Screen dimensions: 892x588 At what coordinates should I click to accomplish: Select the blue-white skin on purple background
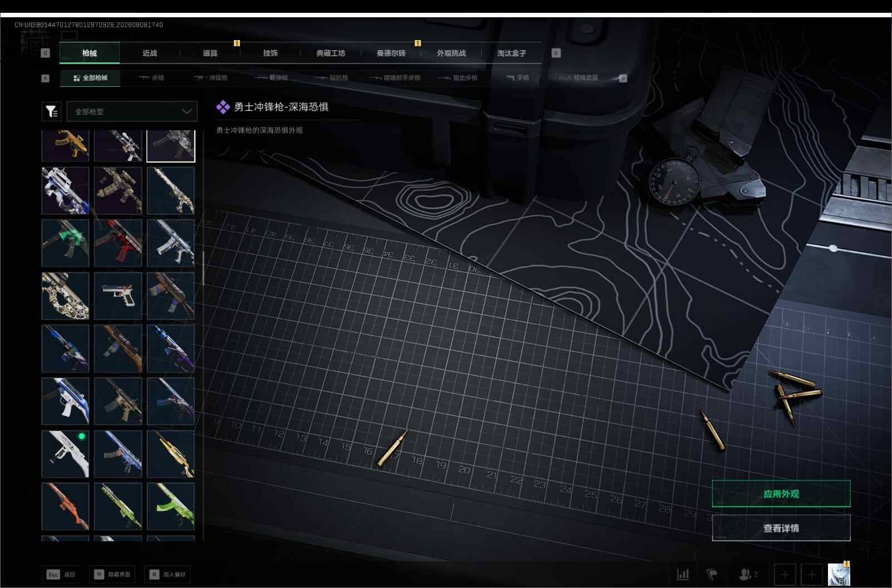click(65, 190)
